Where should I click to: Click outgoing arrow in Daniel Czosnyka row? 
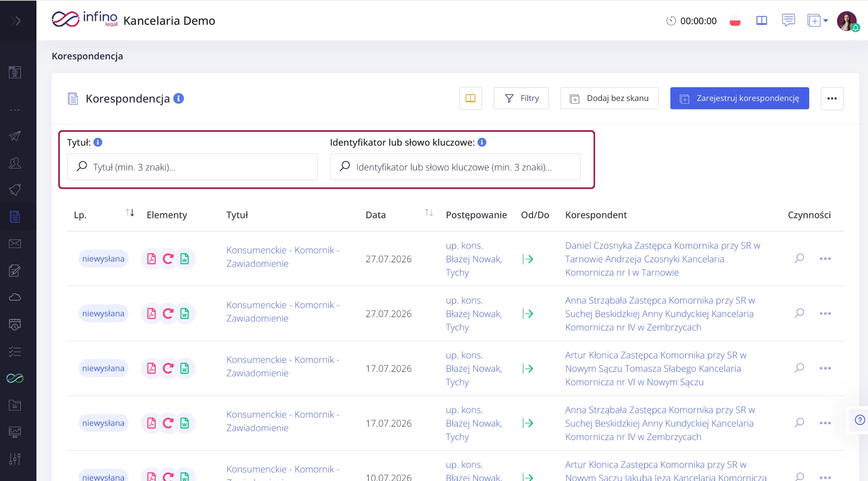pos(528,259)
